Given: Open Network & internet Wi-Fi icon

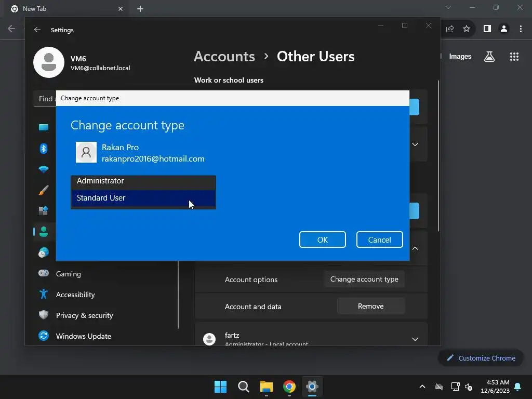Looking at the screenshot, I should click(x=44, y=169).
